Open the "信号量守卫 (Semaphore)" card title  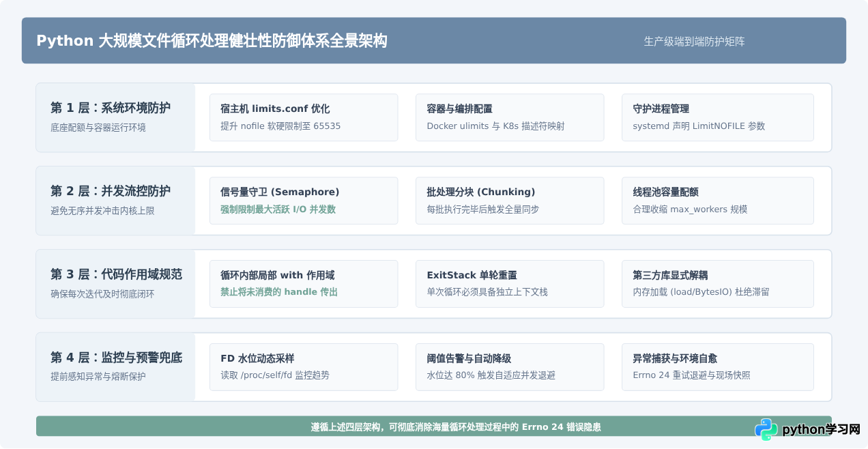coord(280,192)
